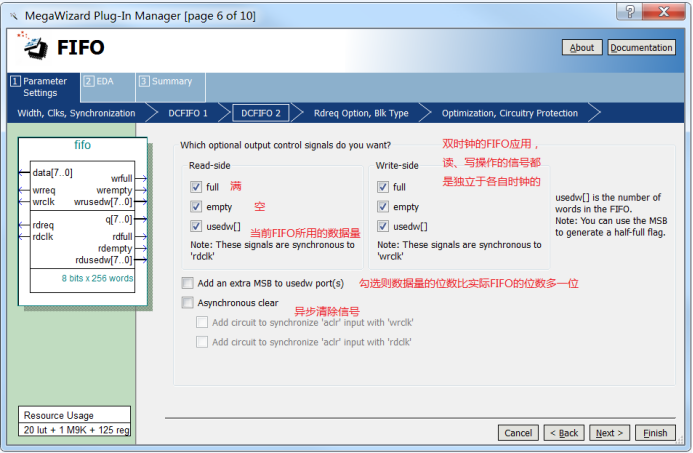Image resolution: width=693 pixels, height=453 pixels.
Task: Toggle the Read-side empty checkbox
Action: pos(196,206)
